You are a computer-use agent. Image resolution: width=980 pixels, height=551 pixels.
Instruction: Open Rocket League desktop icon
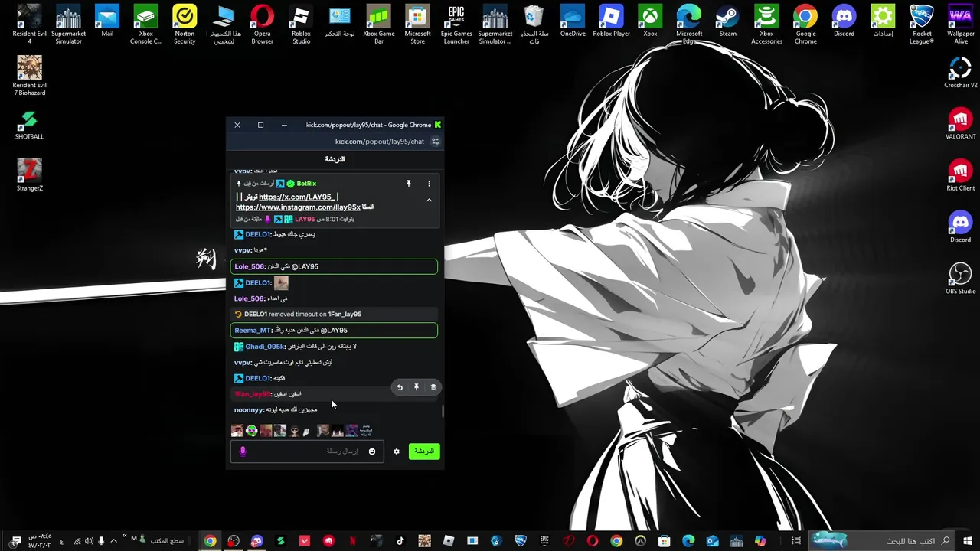coord(922,24)
